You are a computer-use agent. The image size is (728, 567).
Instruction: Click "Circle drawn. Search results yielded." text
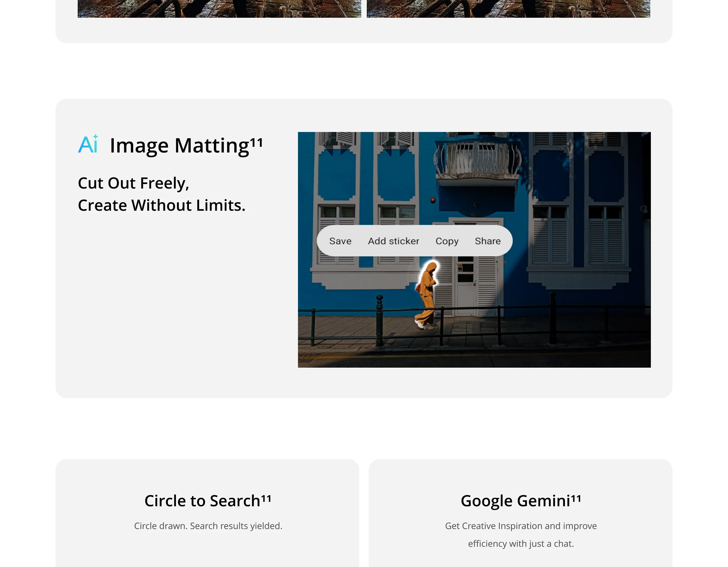tap(208, 526)
